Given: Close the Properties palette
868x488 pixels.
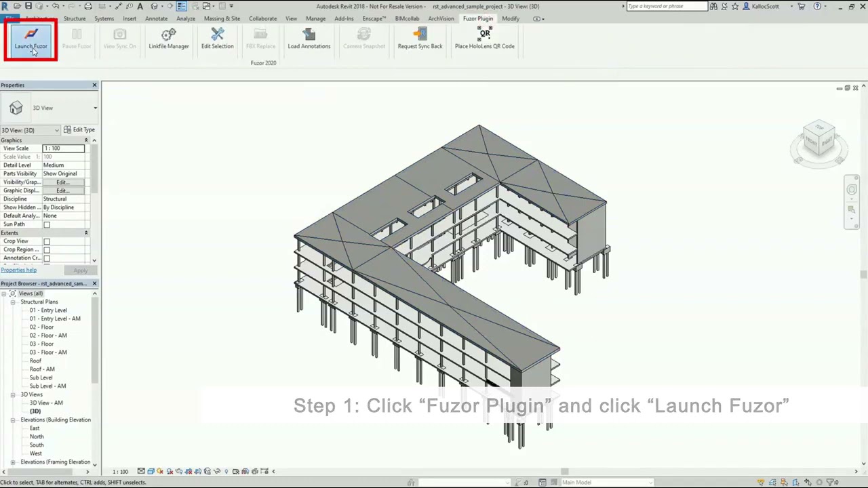Looking at the screenshot, I should [94, 85].
